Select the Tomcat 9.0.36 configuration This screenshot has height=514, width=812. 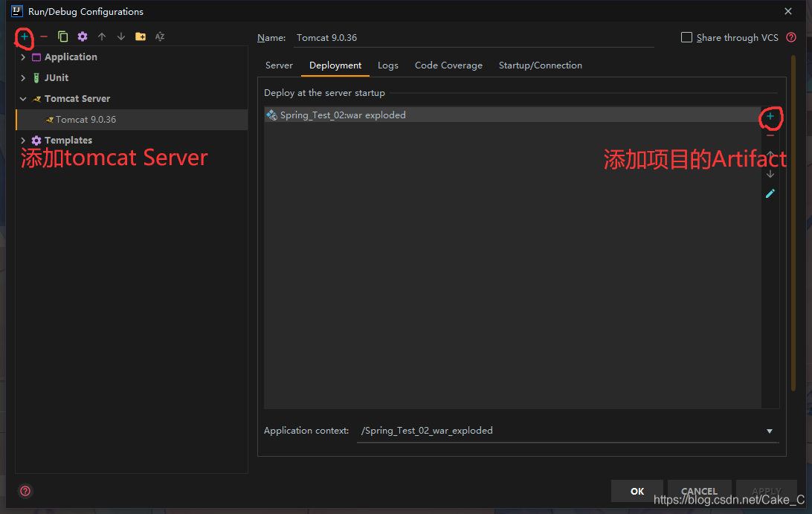[x=132, y=120]
